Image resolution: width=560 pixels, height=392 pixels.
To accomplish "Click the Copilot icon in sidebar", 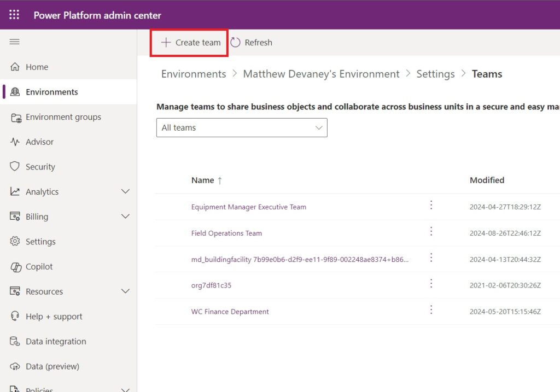I will tap(16, 267).
